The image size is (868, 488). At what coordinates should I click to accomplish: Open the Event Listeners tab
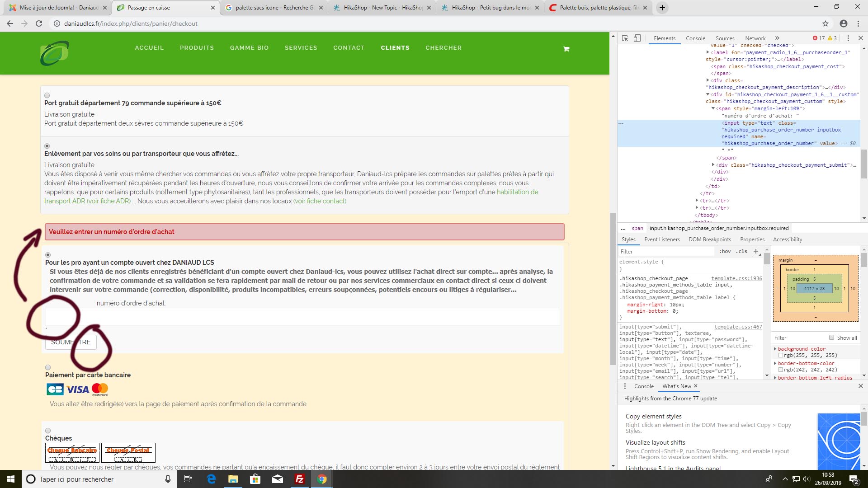[661, 239]
